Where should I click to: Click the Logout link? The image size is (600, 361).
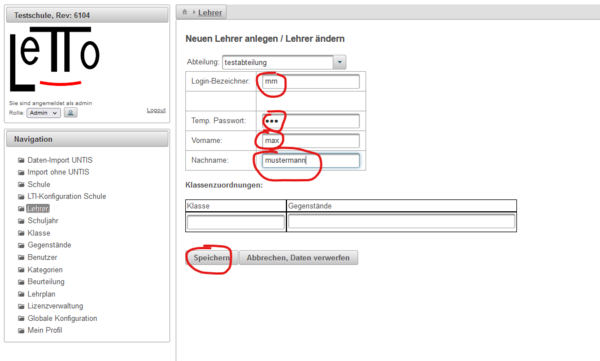[156, 110]
